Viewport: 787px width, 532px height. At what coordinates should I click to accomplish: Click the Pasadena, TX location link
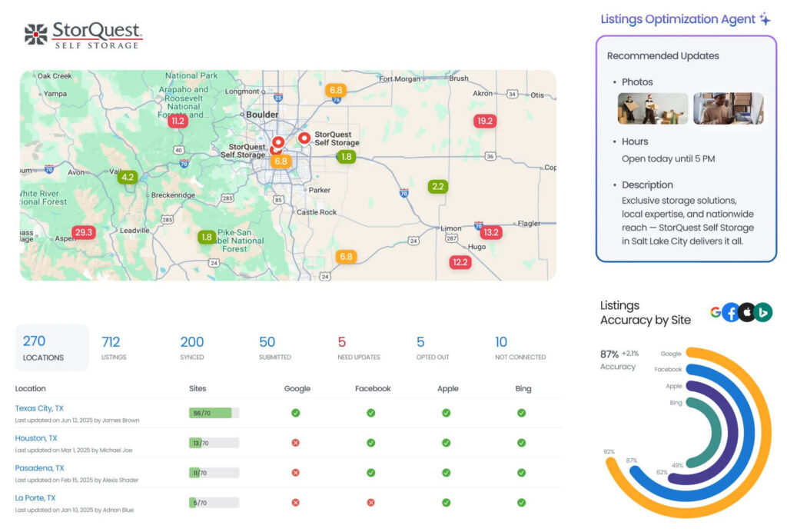(x=39, y=467)
